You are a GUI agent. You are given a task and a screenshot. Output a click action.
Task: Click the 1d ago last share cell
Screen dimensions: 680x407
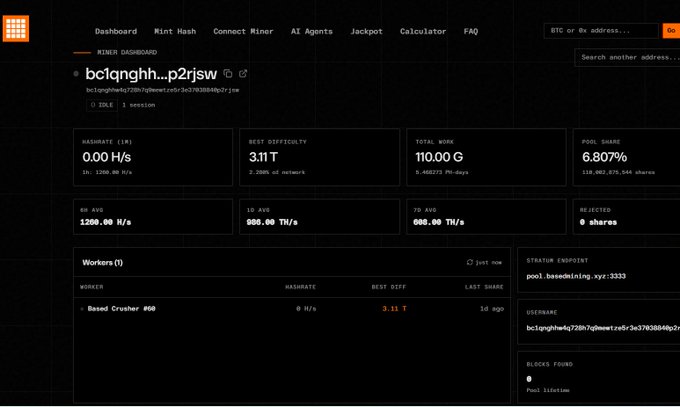pos(492,309)
